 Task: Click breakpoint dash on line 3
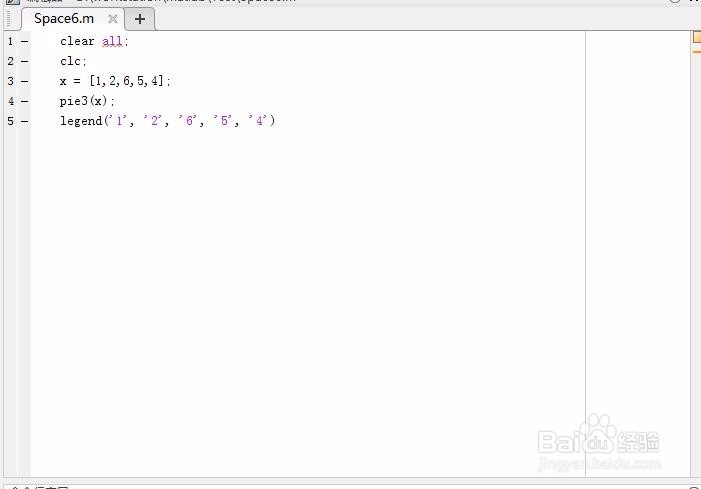(24, 81)
